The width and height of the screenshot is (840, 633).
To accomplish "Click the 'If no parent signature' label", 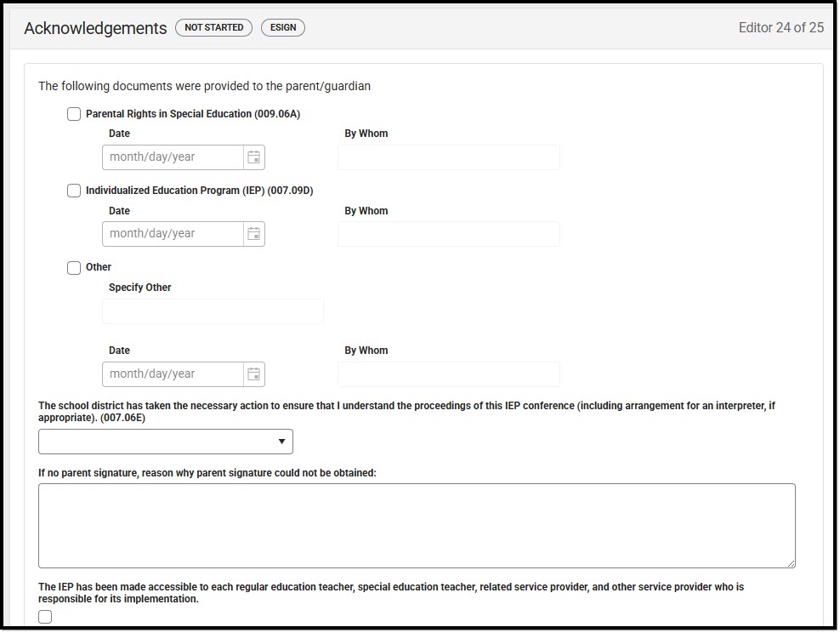I will click(207, 473).
